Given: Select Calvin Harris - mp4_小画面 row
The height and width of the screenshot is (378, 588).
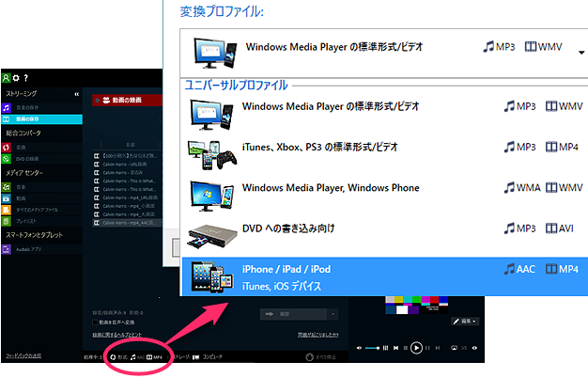Looking at the screenshot, I should point(127,206).
